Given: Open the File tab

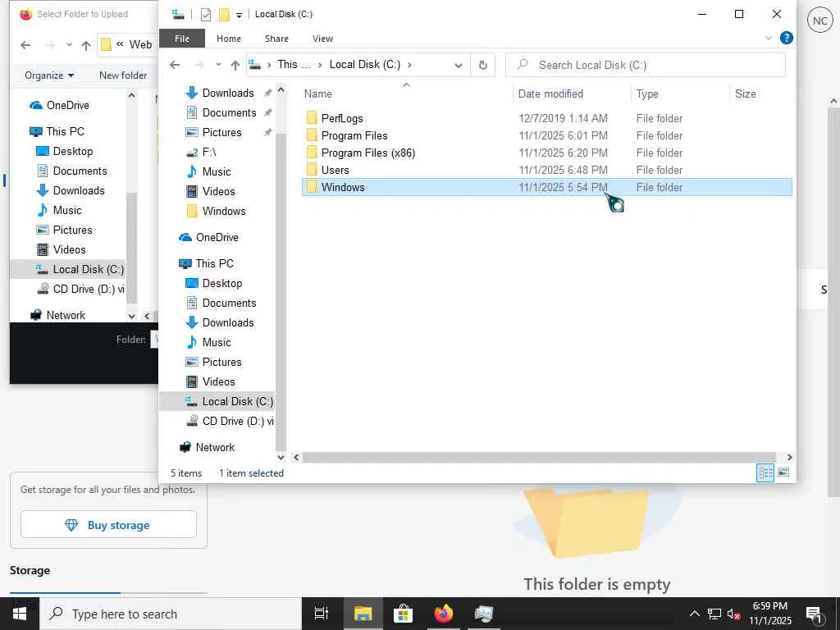Looking at the screenshot, I should pos(182,39).
